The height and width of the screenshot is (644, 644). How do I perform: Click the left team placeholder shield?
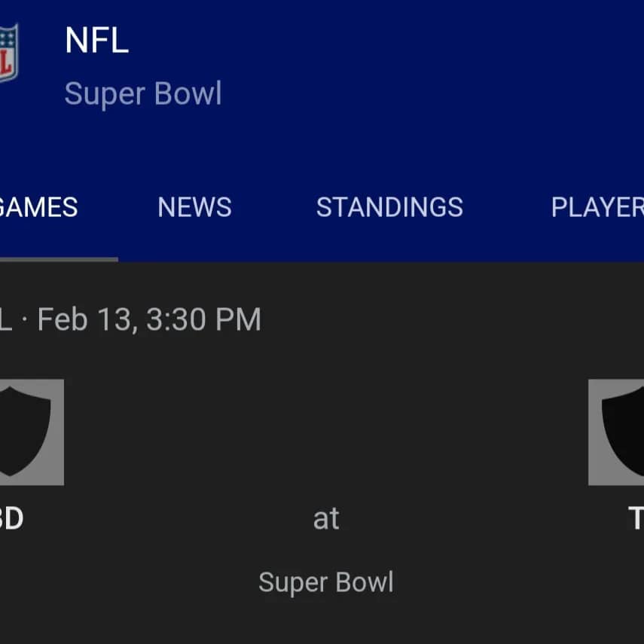tap(29, 432)
